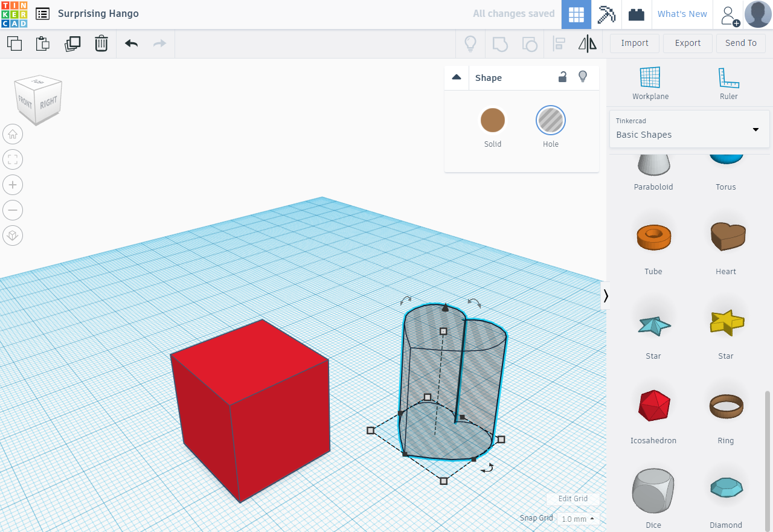Viewport: 773px width, 532px height.
Task: Open the What's New link
Action: coord(682,14)
